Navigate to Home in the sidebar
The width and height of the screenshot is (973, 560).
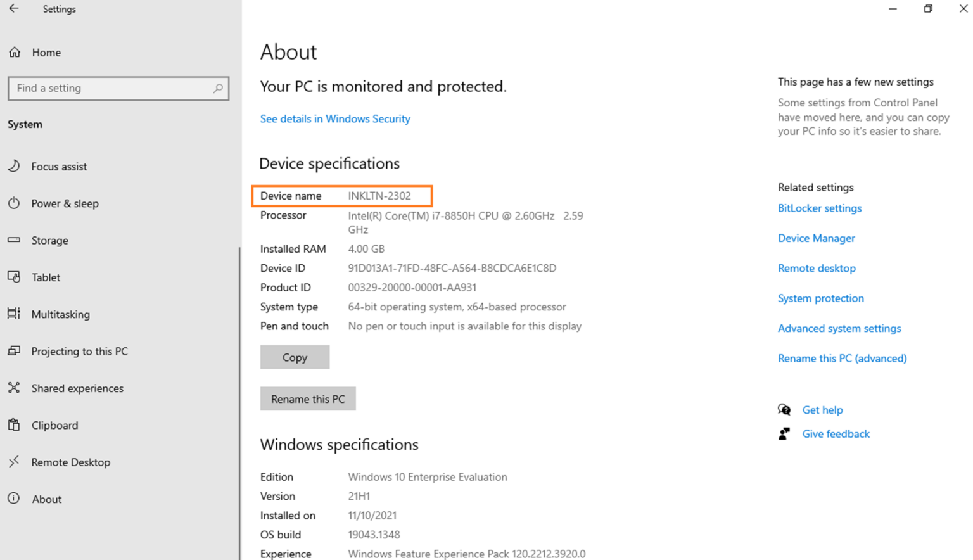pyautogui.click(x=15, y=53)
